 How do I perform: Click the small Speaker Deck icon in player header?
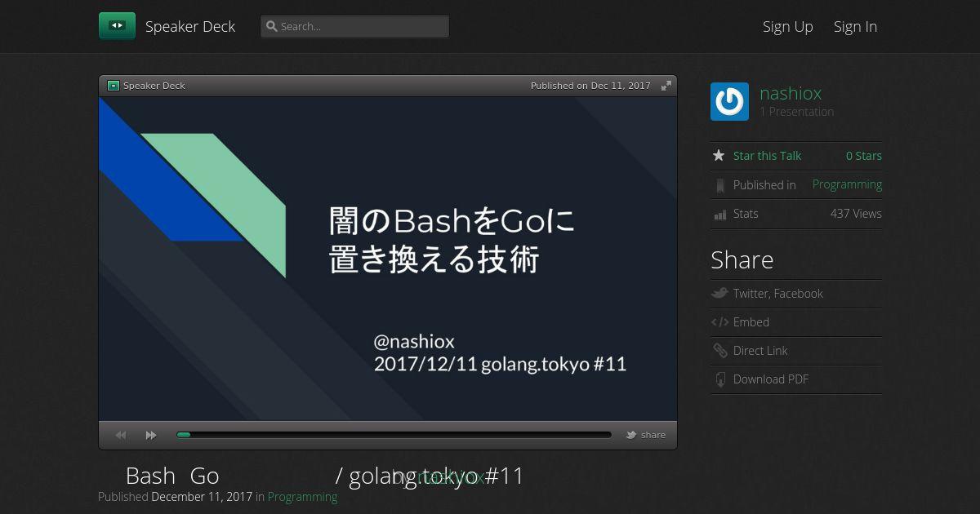[x=114, y=86]
